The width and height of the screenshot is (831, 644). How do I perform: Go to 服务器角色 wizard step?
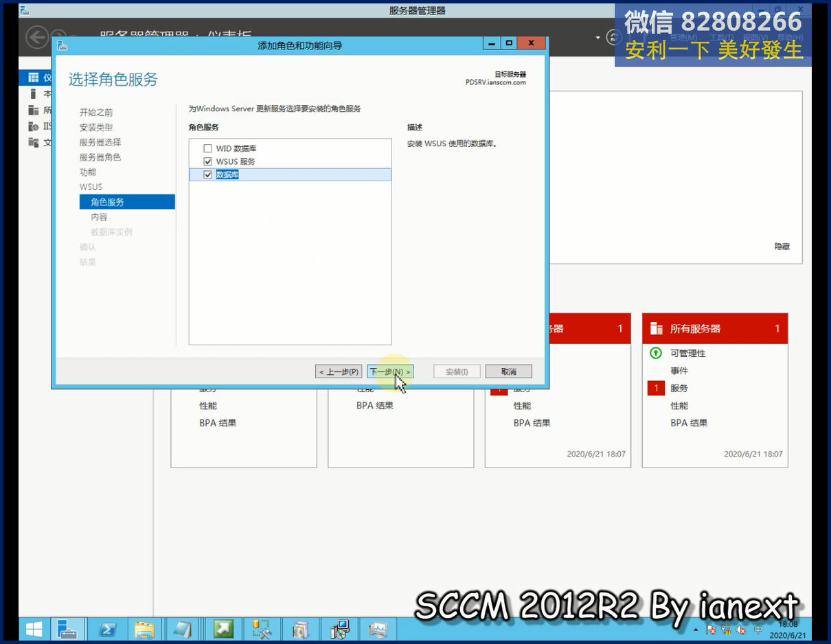(100, 157)
